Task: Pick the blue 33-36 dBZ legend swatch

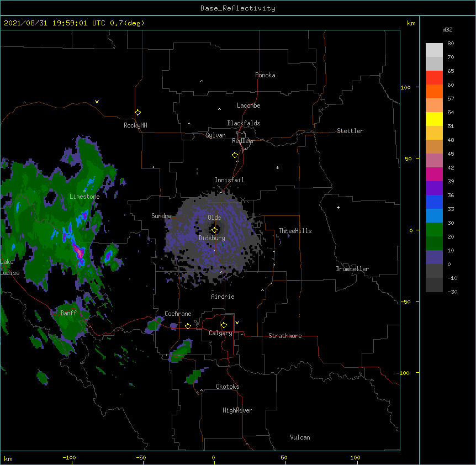Action: 434,202
